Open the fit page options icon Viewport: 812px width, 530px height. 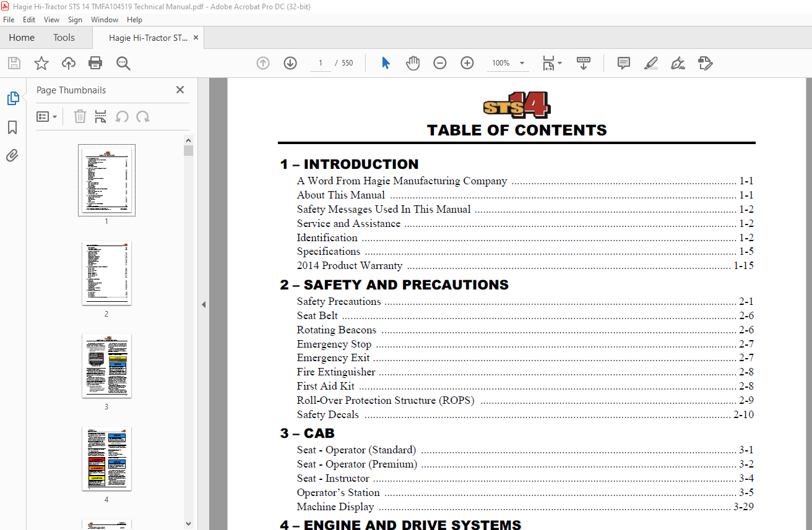552,63
